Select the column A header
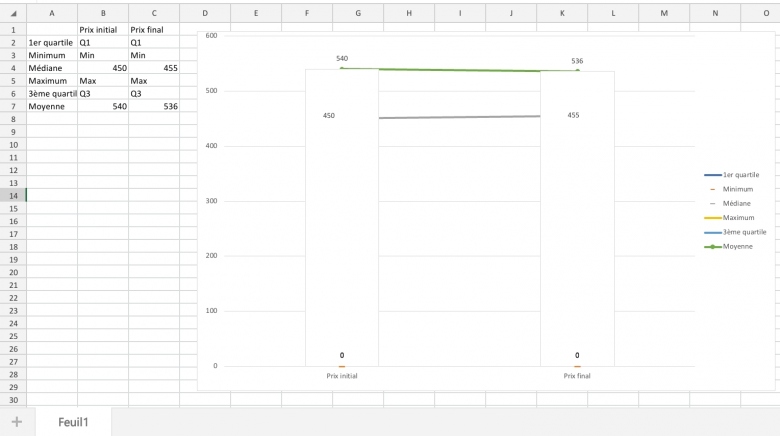This screenshot has width=780, height=436. (52, 14)
